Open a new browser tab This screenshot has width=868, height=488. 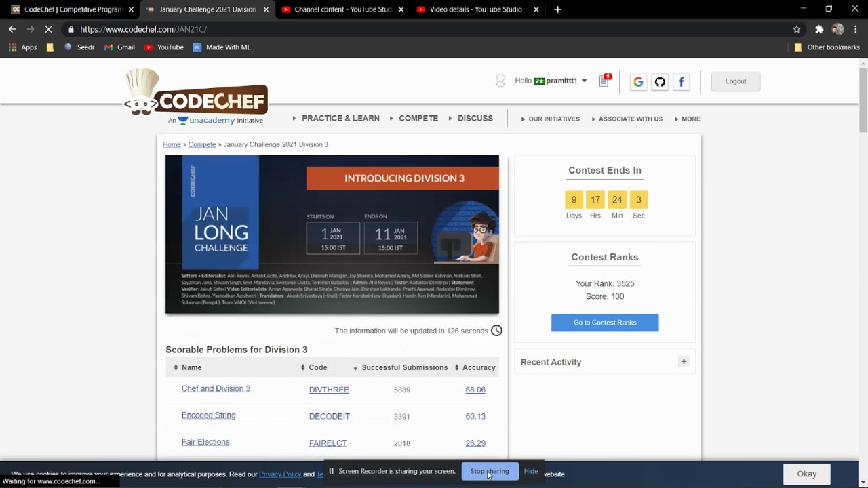tap(557, 9)
